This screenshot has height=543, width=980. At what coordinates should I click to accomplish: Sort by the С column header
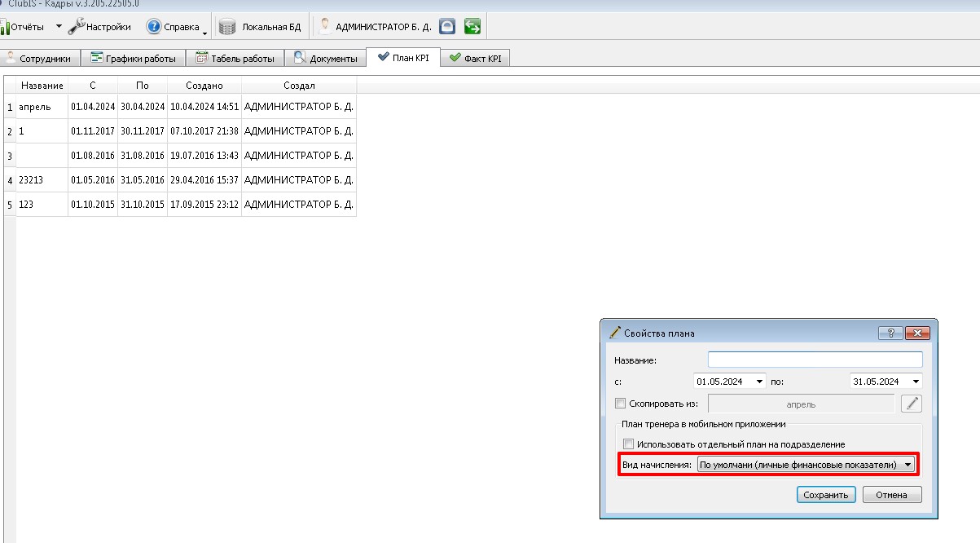point(93,86)
